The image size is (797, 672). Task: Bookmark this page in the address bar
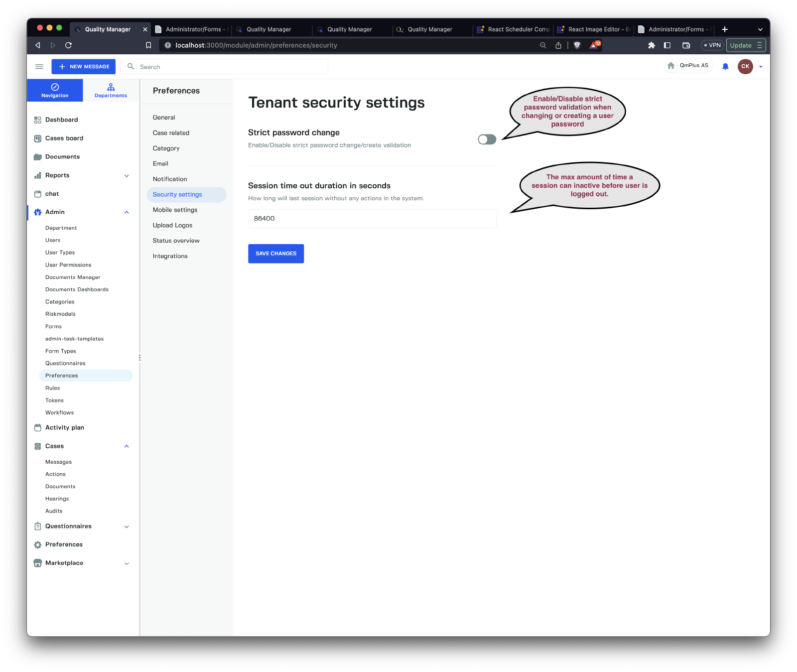(148, 45)
